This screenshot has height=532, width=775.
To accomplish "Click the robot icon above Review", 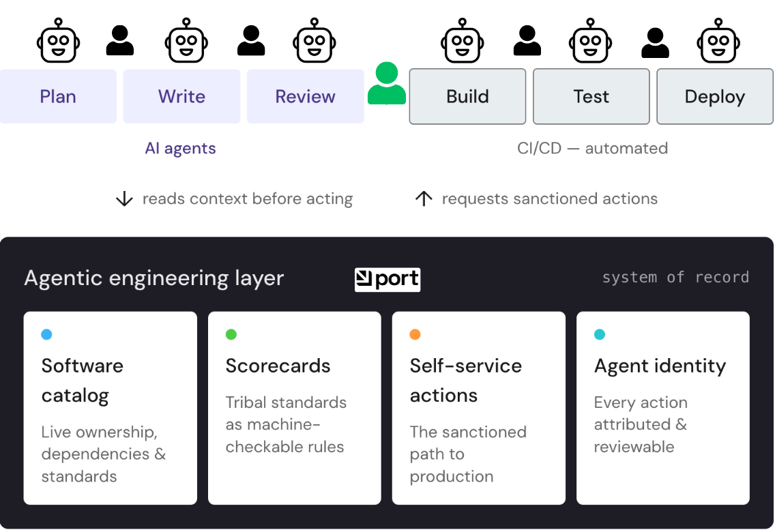I will click(315, 40).
